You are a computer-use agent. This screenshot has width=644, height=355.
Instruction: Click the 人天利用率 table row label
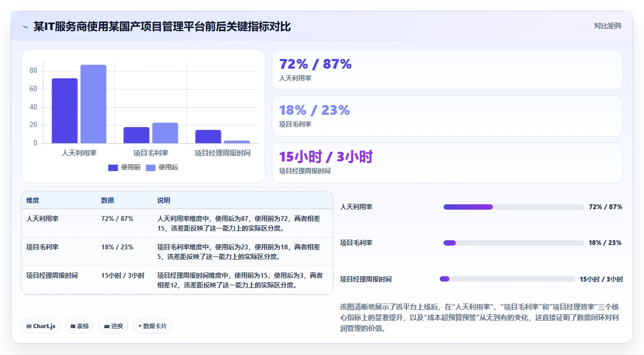pyautogui.click(x=42, y=219)
